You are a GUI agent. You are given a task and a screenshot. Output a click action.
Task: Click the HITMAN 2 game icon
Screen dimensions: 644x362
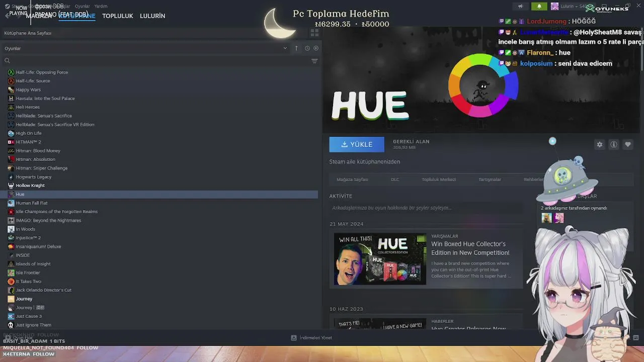11,142
